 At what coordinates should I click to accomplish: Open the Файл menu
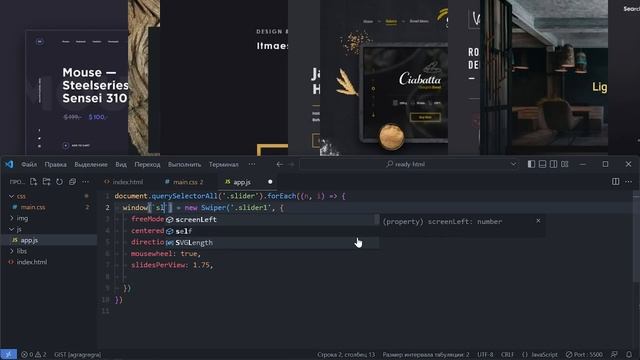(29, 164)
